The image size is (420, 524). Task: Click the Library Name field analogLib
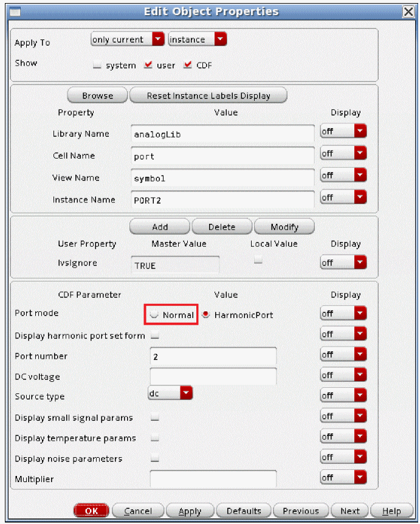pos(222,134)
